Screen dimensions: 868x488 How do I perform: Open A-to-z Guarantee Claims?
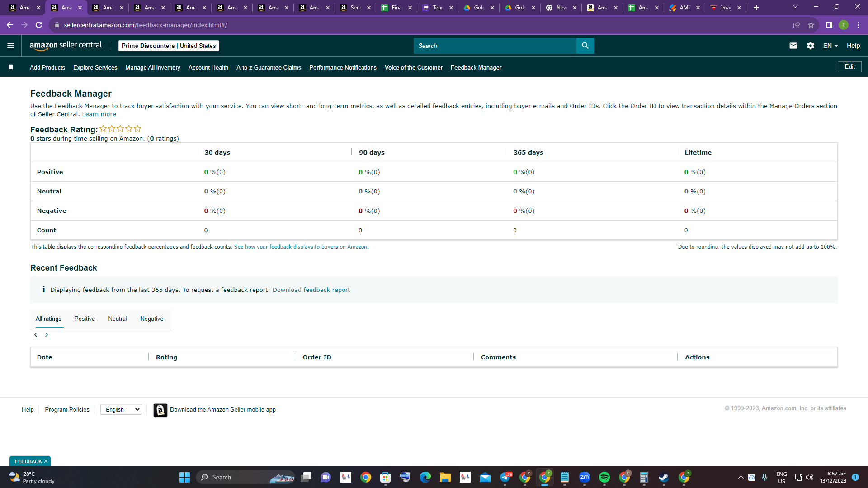(x=269, y=67)
